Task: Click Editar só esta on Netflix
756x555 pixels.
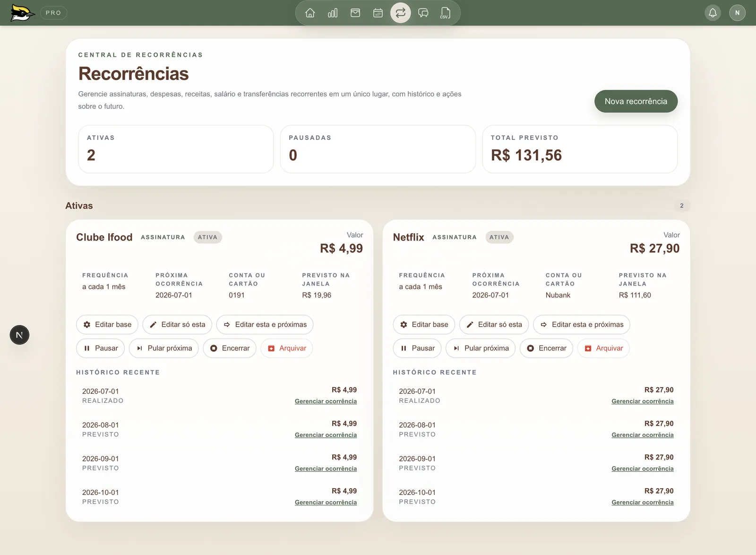Action: (x=494, y=325)
